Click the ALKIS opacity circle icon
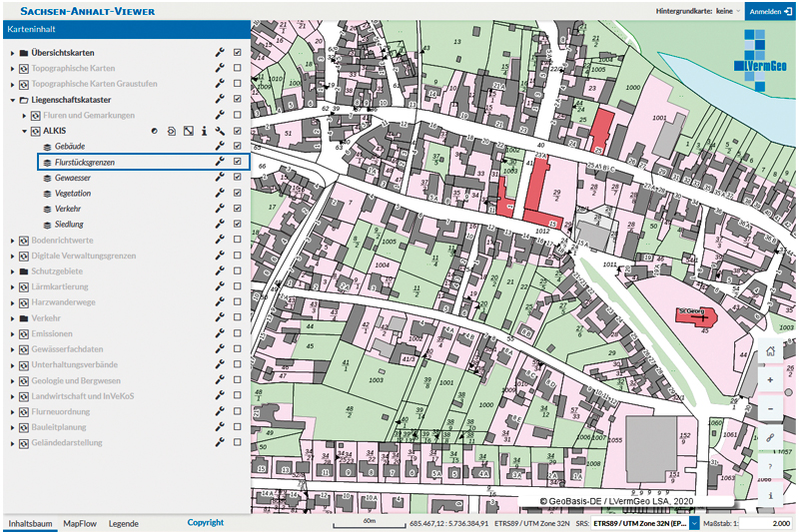The image size is (799, 532). pos(155,131)
